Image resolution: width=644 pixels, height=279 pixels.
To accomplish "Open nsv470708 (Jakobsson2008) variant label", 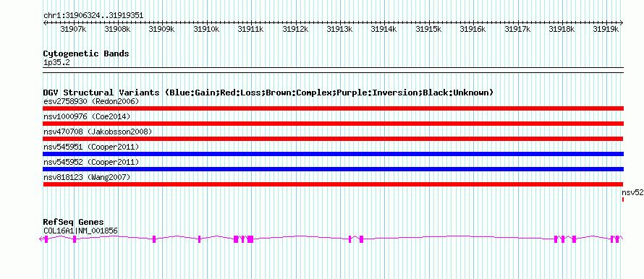I will point(98,132).
